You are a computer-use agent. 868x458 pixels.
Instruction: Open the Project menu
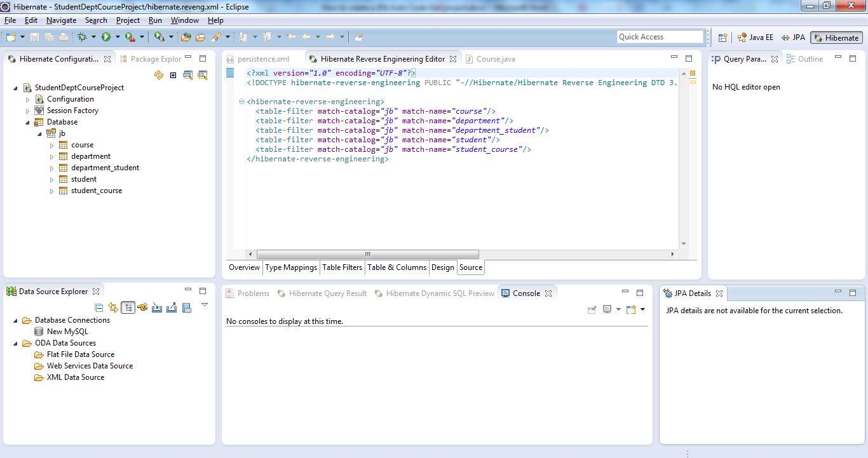tap(128, 20)
